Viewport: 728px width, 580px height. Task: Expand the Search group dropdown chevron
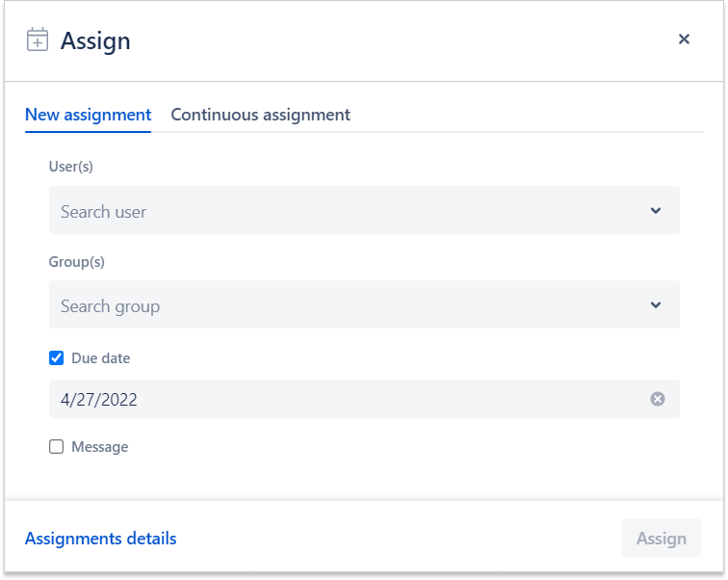pyautogui.click(x=656, y=305)
